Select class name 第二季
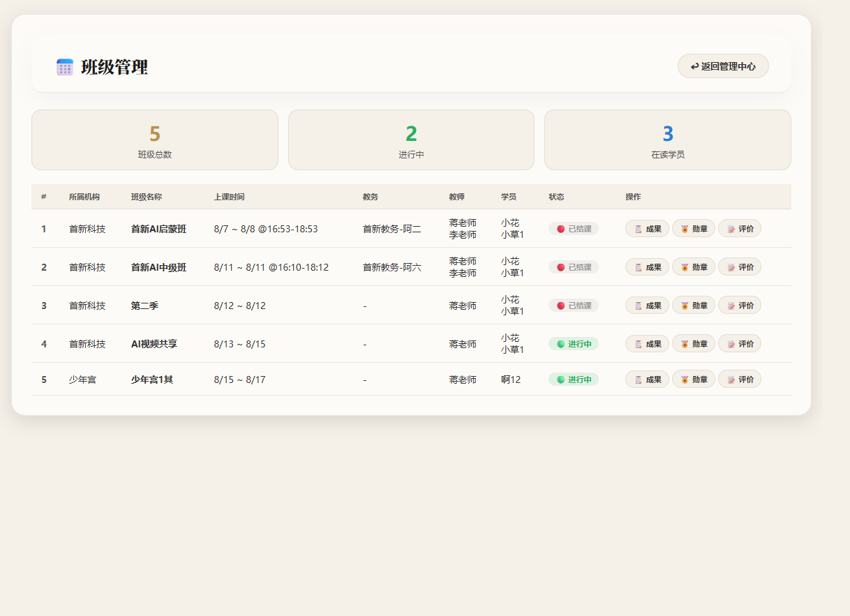The image size is (850, 616). 144,306
